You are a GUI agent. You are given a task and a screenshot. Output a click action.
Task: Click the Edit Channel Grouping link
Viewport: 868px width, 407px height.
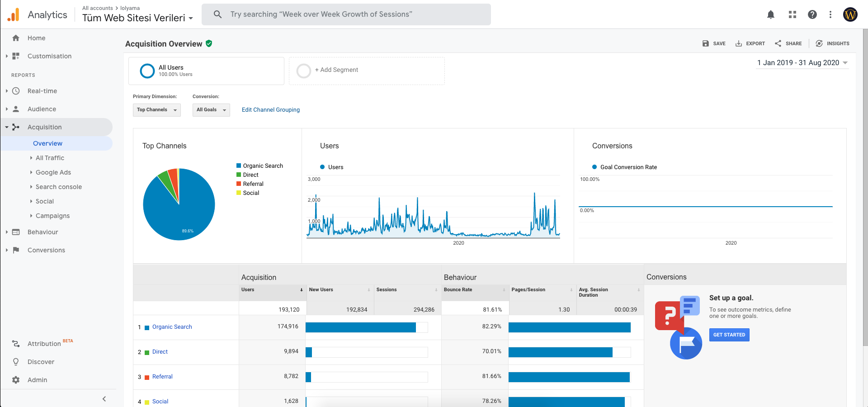[271, 110]
